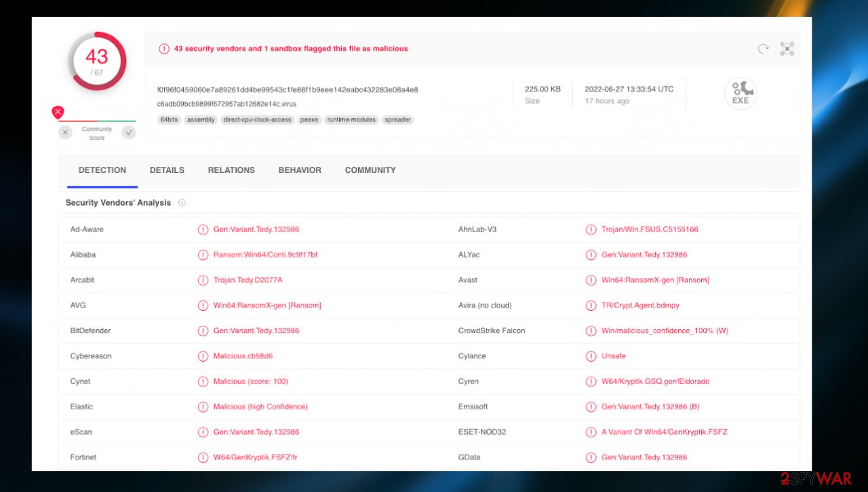Click the warning icon in ESET-NOD32 row

pos(591,432)
